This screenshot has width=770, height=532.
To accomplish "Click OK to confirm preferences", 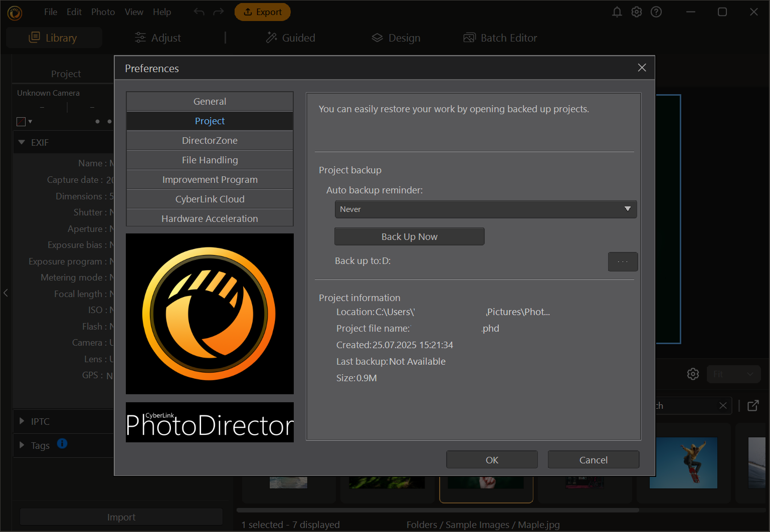I will 492,460.
